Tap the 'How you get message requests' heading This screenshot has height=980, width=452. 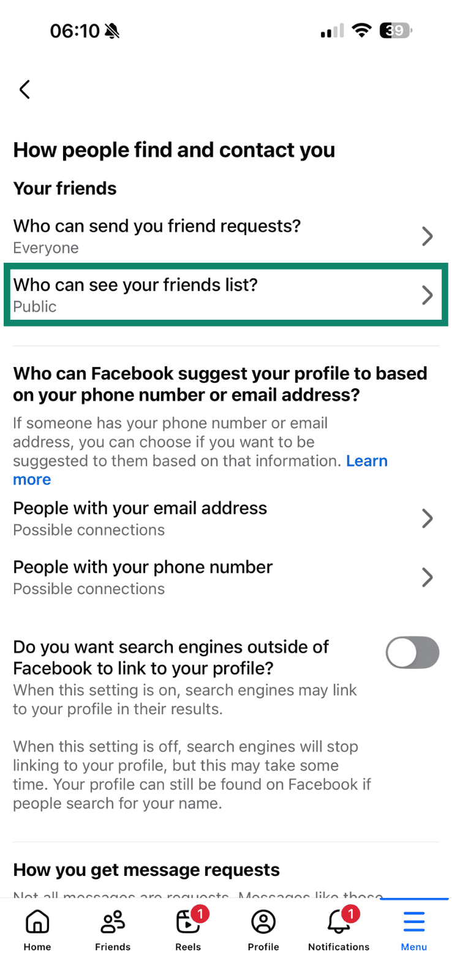coord(146,870)
